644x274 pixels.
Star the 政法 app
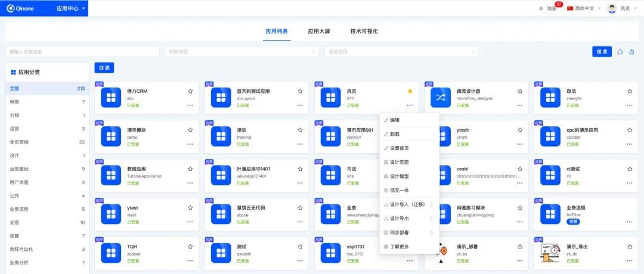tap(630, 91)
